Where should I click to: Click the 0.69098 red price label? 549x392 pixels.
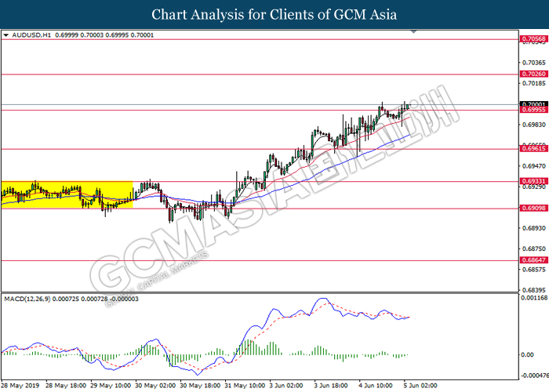click(x=533, y=209)
